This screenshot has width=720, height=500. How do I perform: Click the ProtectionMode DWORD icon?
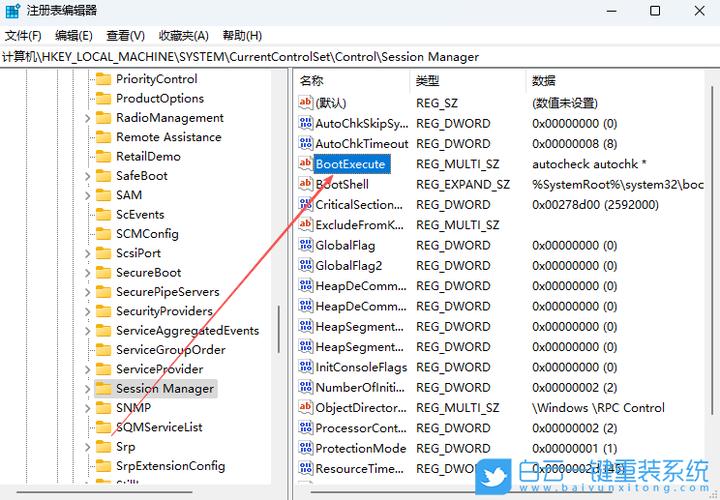[305, 448]
